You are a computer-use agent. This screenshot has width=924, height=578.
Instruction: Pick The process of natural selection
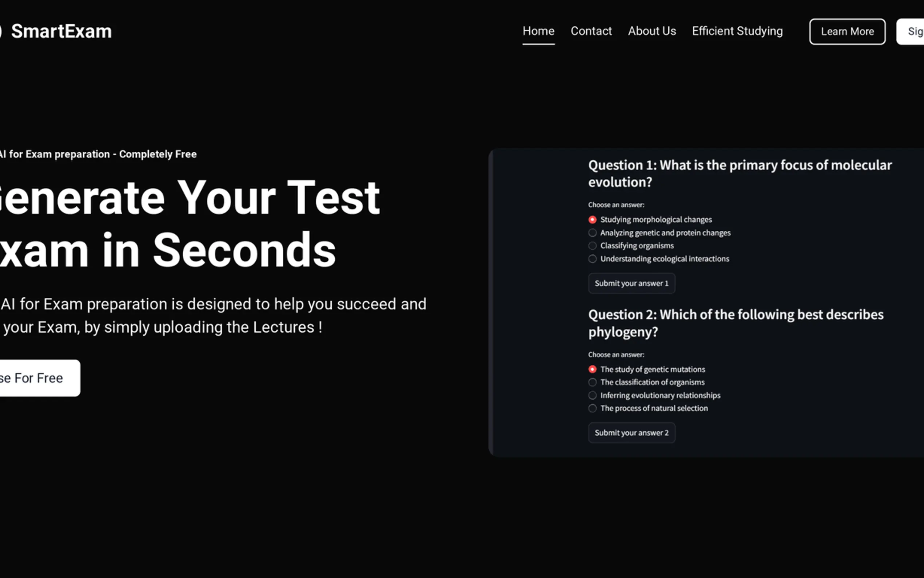coord(593,408)
